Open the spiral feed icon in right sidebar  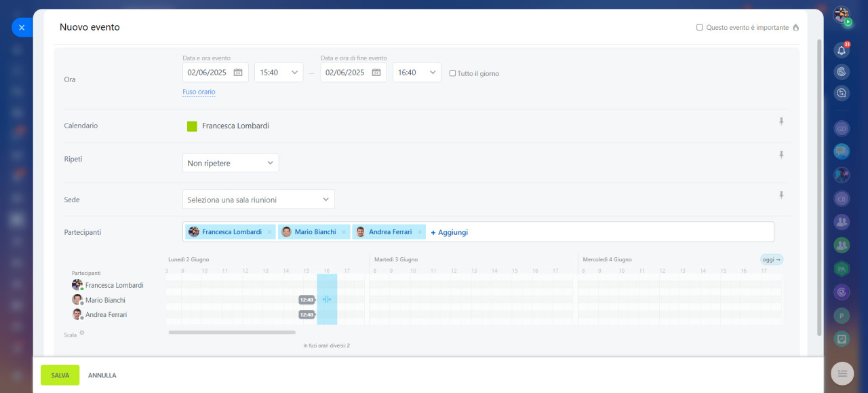[842, 71]
